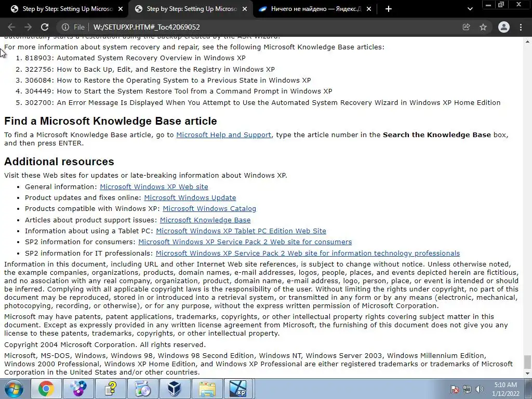Select the second Step by Step tab
The width and height of the screenshot is (532, 399).
click(190, 9)
